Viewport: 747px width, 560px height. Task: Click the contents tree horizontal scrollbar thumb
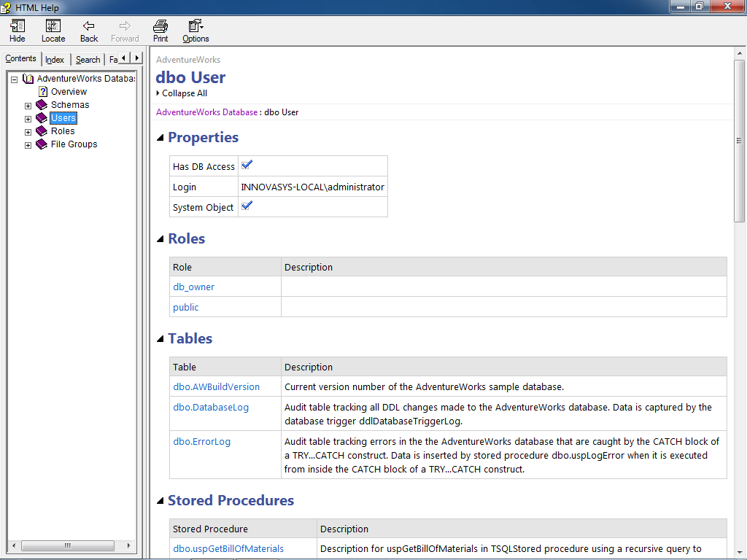(x=68, y=545)
